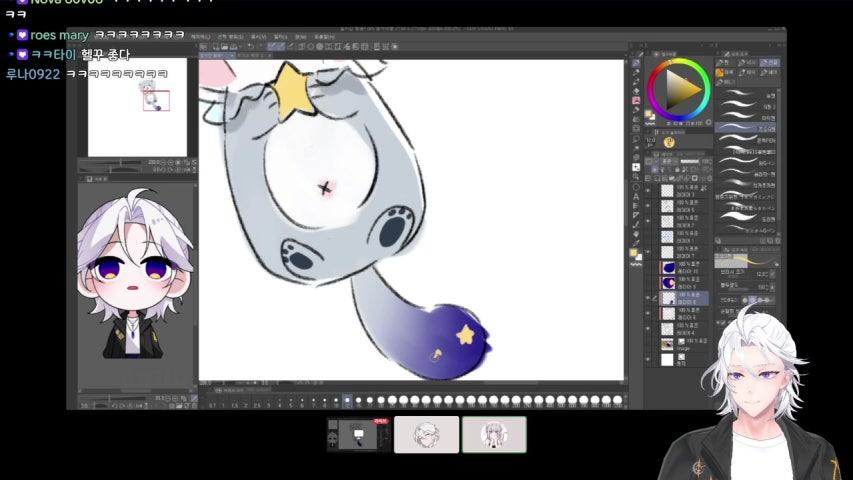
Task: Click the chat username 루나0922
Action: click(x=33, y=74)
